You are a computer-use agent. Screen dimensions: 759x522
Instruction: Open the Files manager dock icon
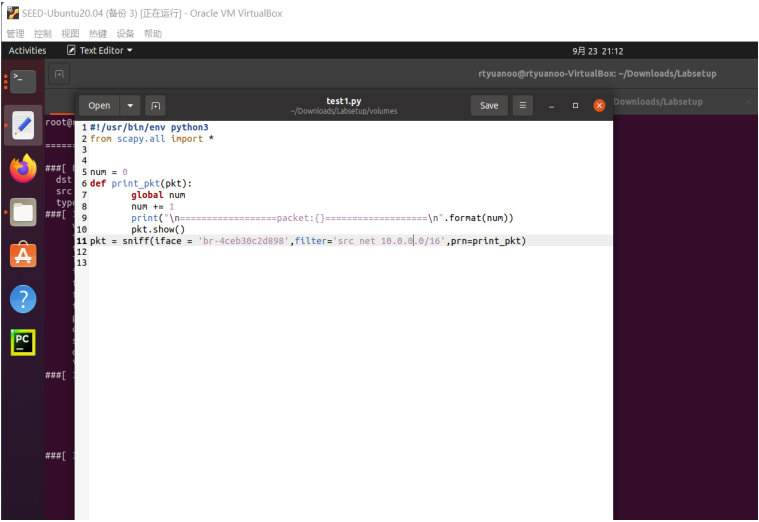click(23, 212)
